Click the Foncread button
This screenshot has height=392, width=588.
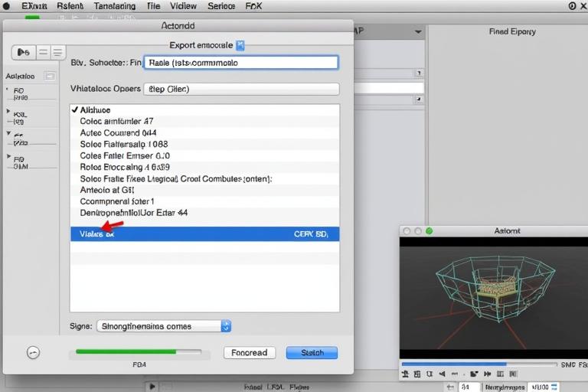coord(250,353)
